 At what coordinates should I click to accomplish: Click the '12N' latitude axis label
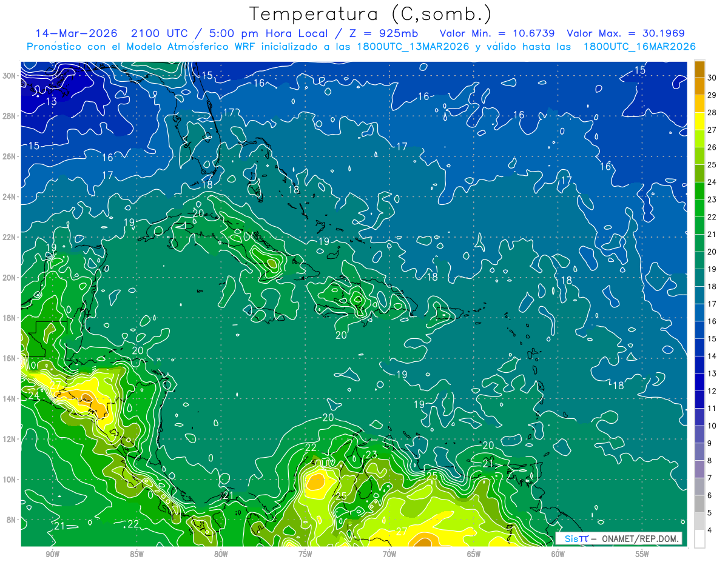[10, 438]
